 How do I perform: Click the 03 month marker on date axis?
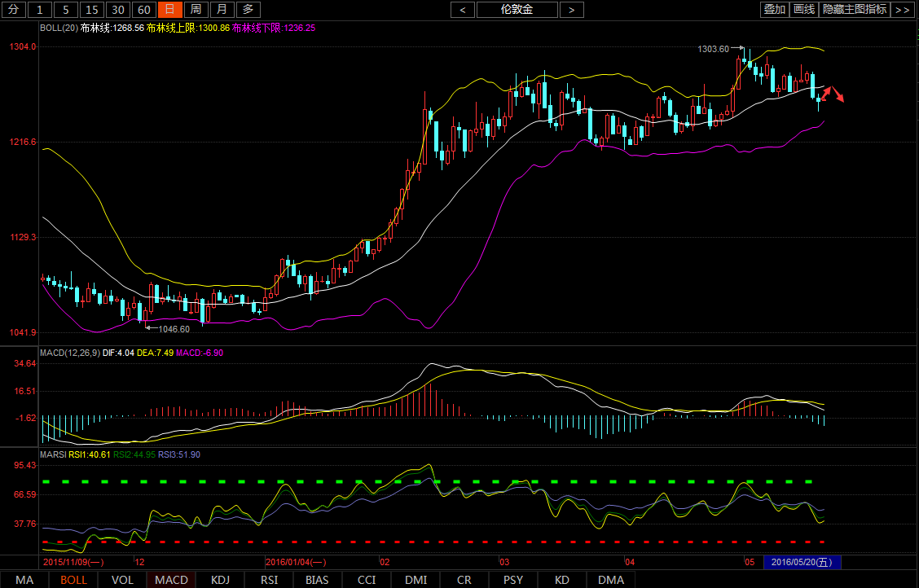[x=504, y=562]
